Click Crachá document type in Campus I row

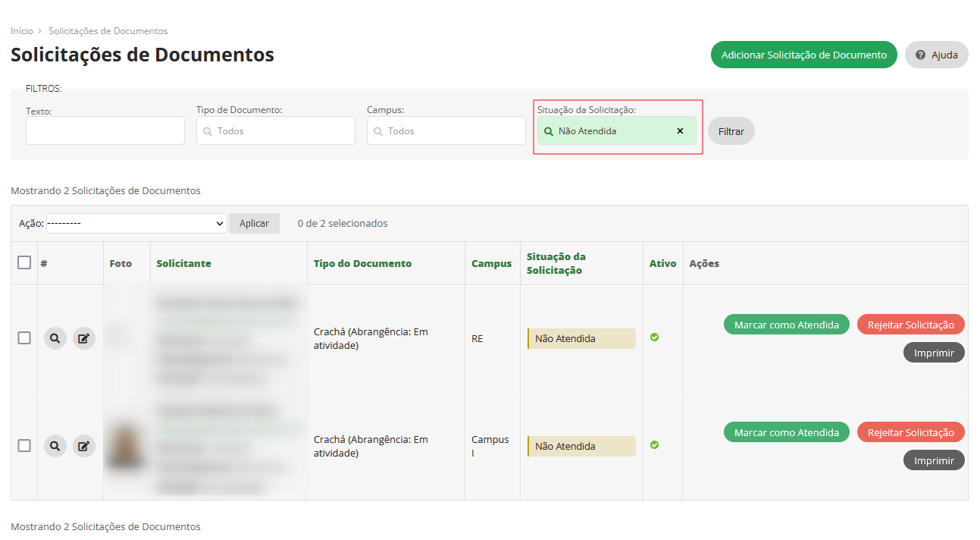371,446
